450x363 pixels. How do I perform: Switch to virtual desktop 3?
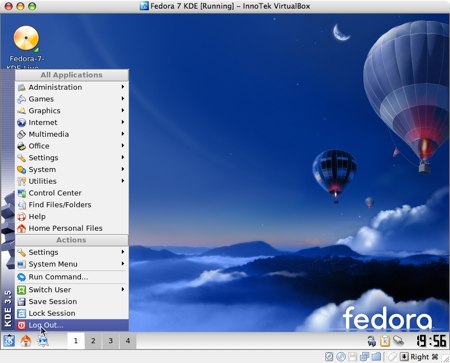point(111,341)
